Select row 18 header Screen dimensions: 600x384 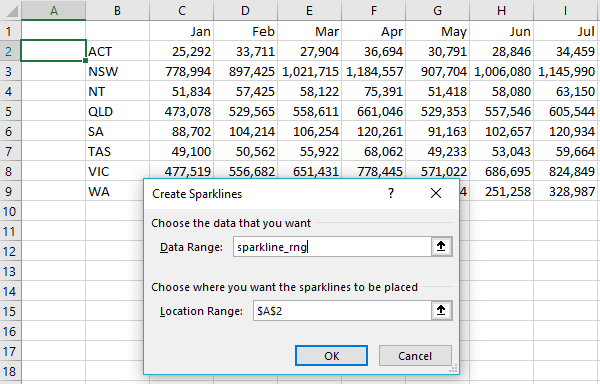10,371
